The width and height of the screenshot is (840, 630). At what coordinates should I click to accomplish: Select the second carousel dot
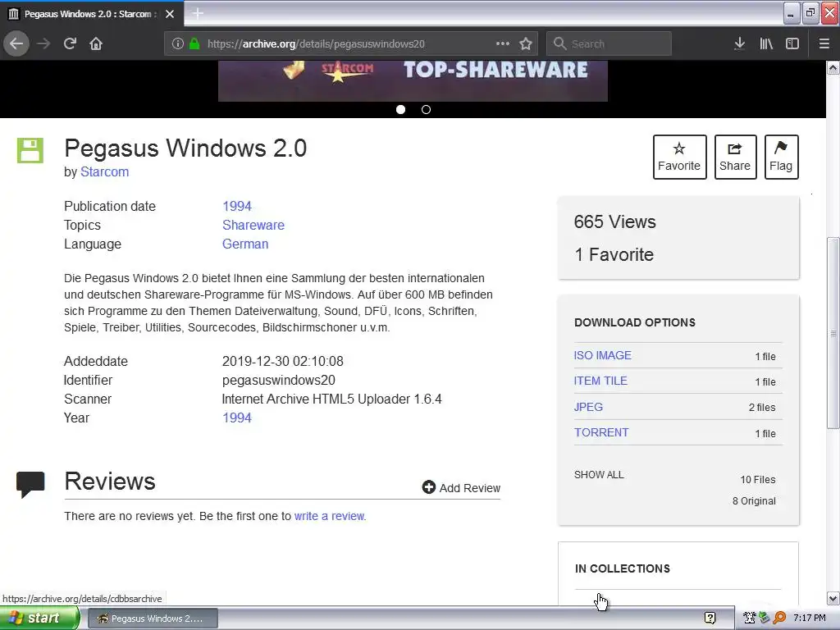click(x=426, y=109)
